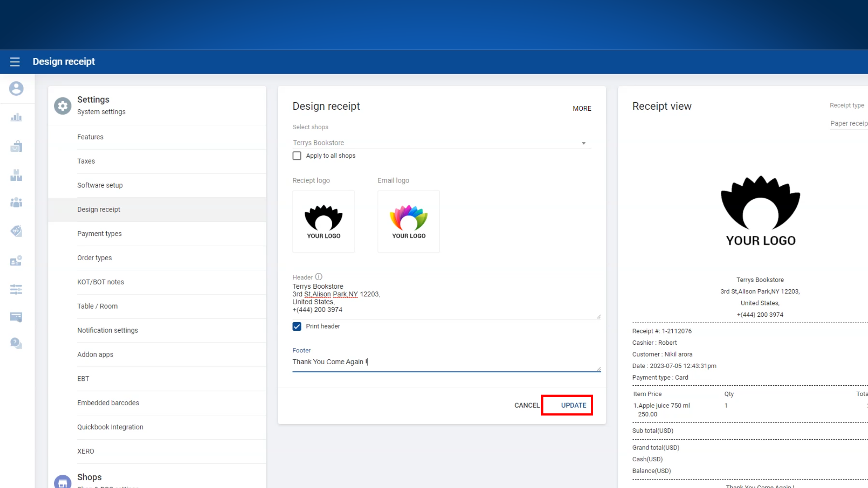Viewport: 868px width, 488px height.
Task: Go to Payment types settings
Action: pos(99,234)
